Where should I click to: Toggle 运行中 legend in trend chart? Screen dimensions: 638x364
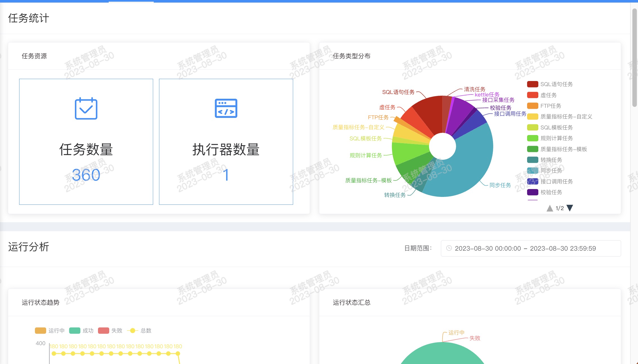coord(50,331)
